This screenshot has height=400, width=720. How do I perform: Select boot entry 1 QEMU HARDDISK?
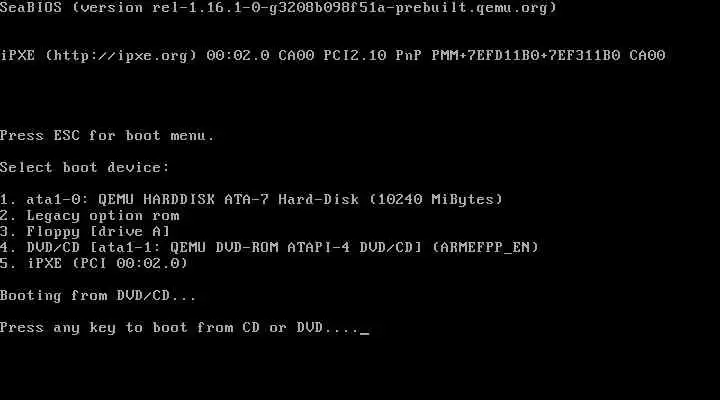point(252,199)
